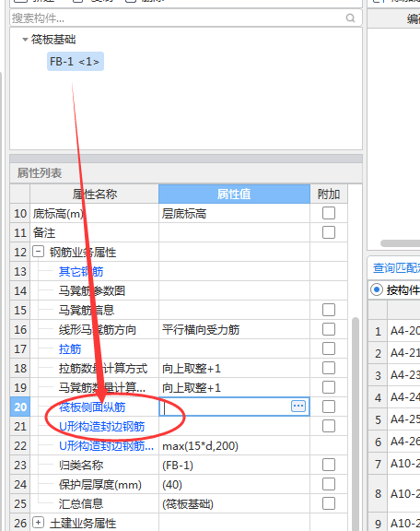The height and width of the screenshot is (531, 420).
Task: Click the 附加 column header
Action: (329, 194)
